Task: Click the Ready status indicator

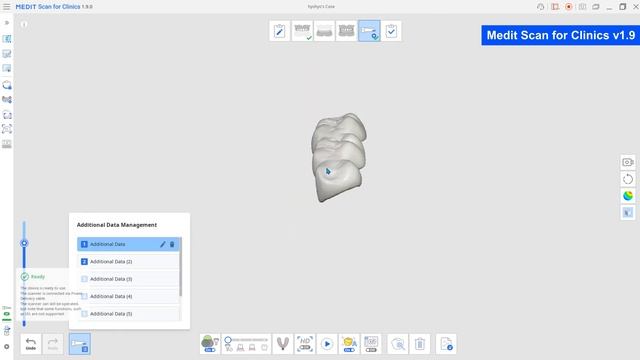Action: [x=33, y=277]
